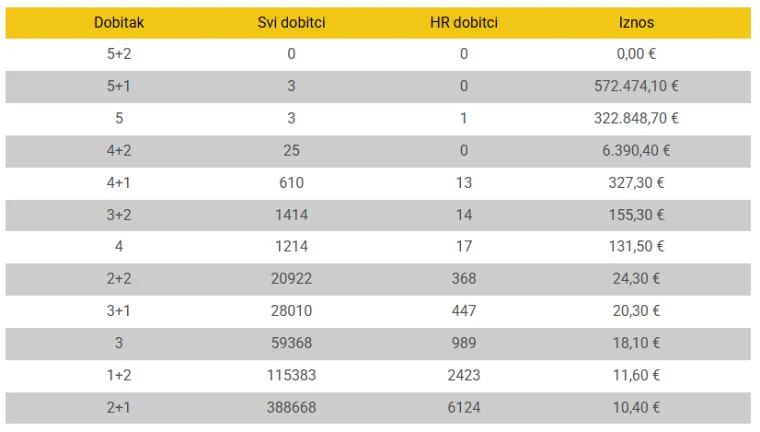Select the 4+2 row label
760x432 pixels.
point(119,151)
